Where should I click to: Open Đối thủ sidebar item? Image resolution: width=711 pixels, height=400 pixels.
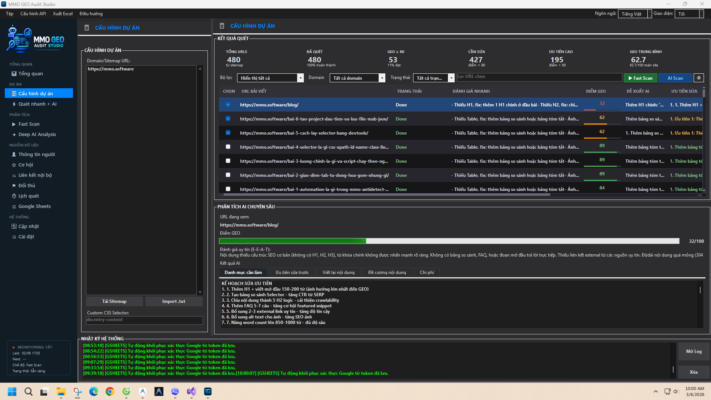[x=26, y=185]
